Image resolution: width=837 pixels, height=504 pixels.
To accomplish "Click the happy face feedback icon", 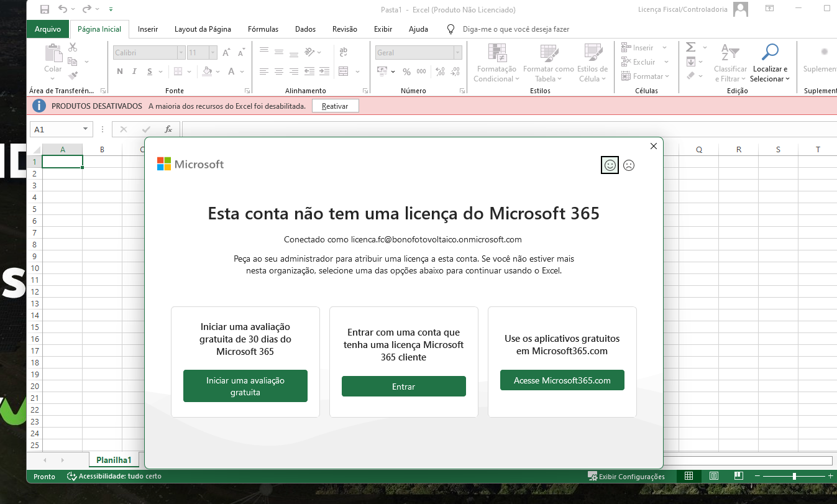I will click(x=610, y=165).
